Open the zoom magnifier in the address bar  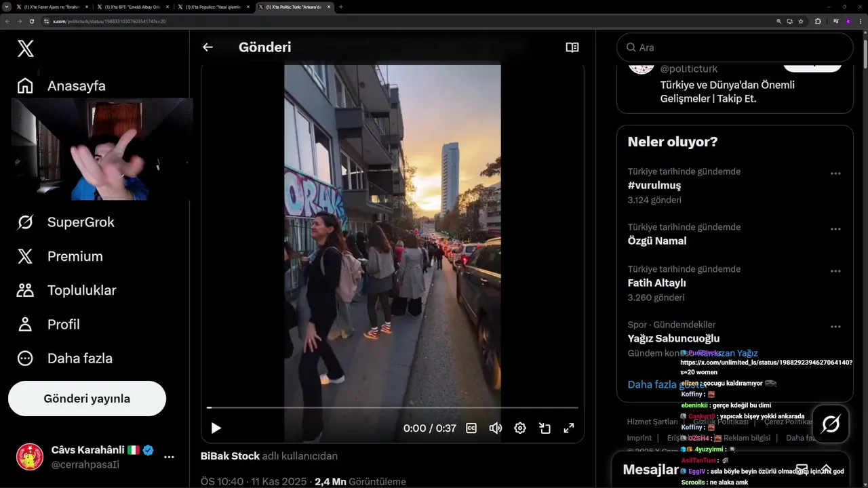coord(779,21)
